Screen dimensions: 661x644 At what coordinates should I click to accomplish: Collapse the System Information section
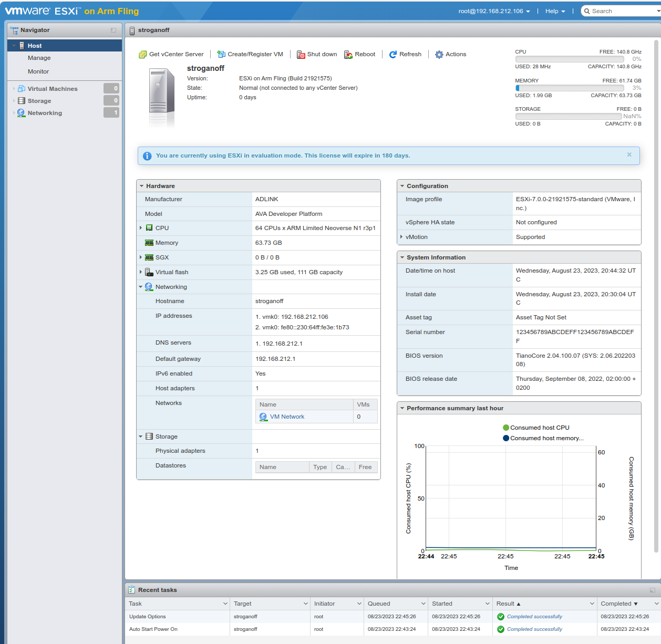(x=402, y=258)
